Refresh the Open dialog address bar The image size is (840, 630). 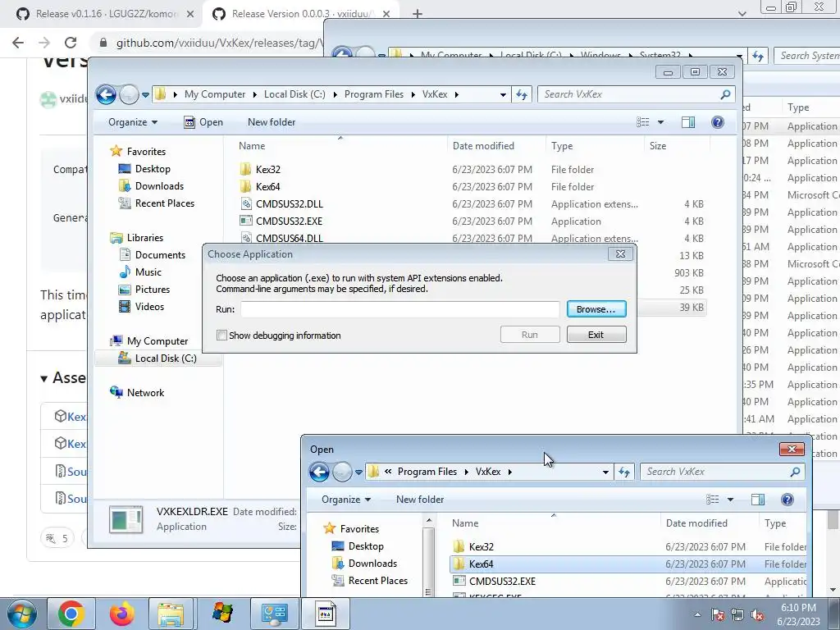[624, 472]
